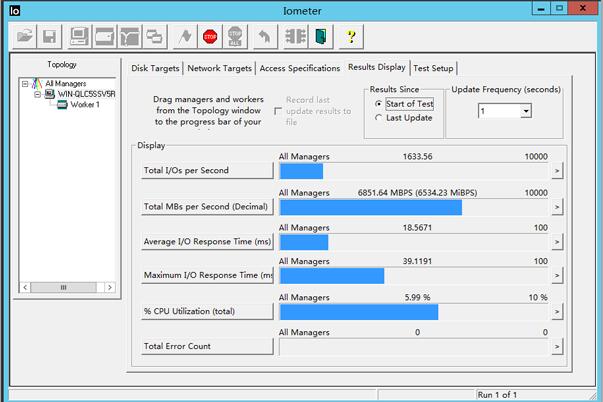
Task: Select Worker 1 in the Topology tree
Action: point(84,105)
